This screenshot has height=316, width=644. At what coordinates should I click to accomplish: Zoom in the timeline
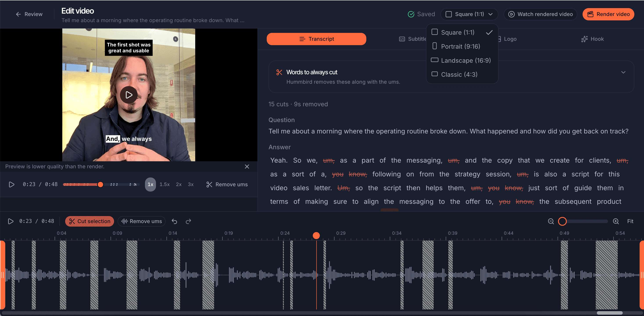(x=616, y=221)
